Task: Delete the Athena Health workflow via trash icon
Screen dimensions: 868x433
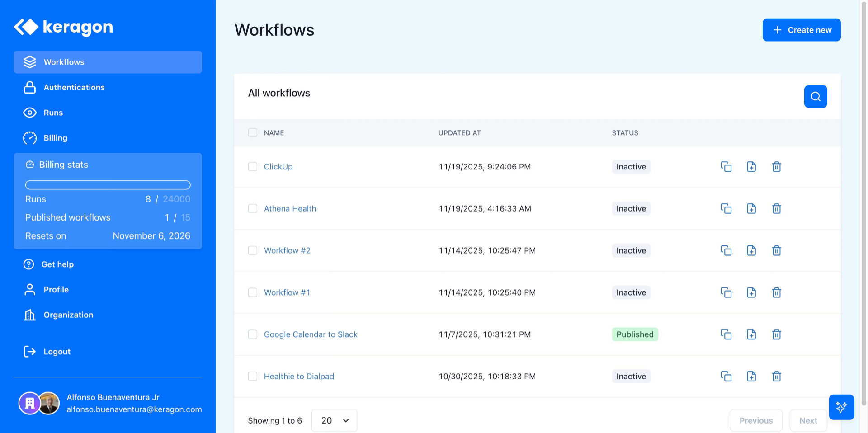Action: (776, 209)
